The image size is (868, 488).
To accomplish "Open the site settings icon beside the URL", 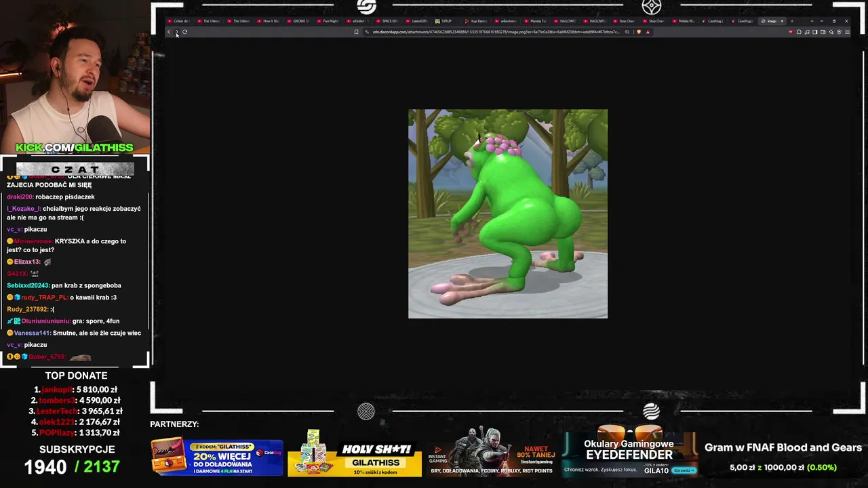I will [x=367, y=32].
